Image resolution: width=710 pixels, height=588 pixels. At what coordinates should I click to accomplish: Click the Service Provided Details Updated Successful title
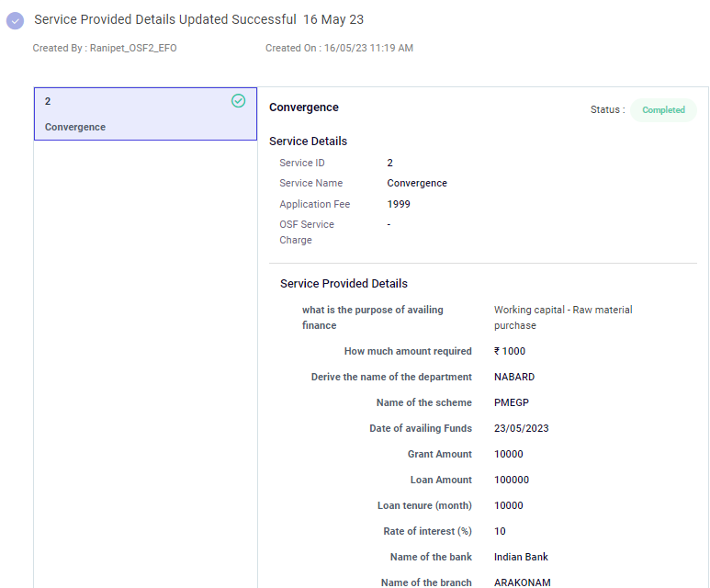[165, 19]
